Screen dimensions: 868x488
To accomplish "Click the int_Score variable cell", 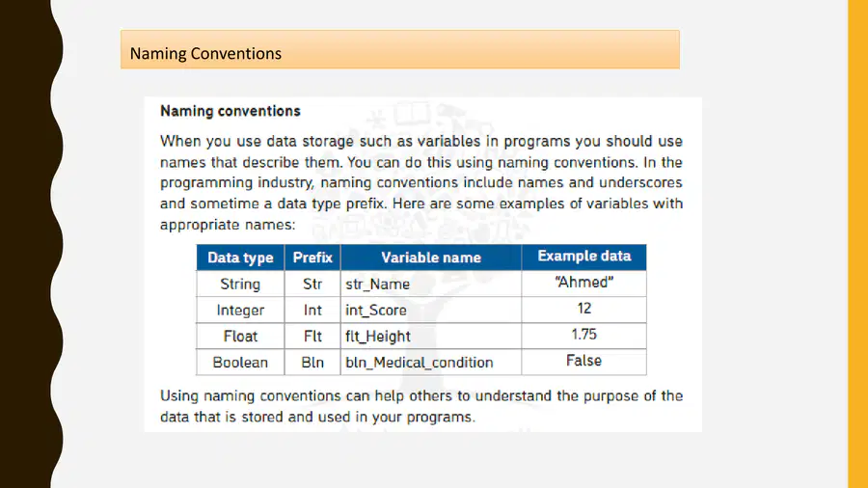I will (x=431, y=310).
